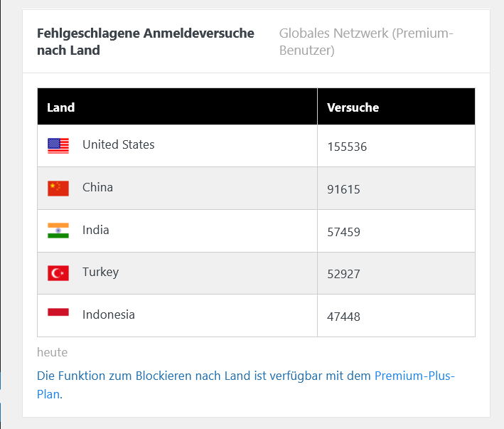The height and width of the screenshot is (429, 504).
Task: Click the Land column header
Action: point(61,107)
